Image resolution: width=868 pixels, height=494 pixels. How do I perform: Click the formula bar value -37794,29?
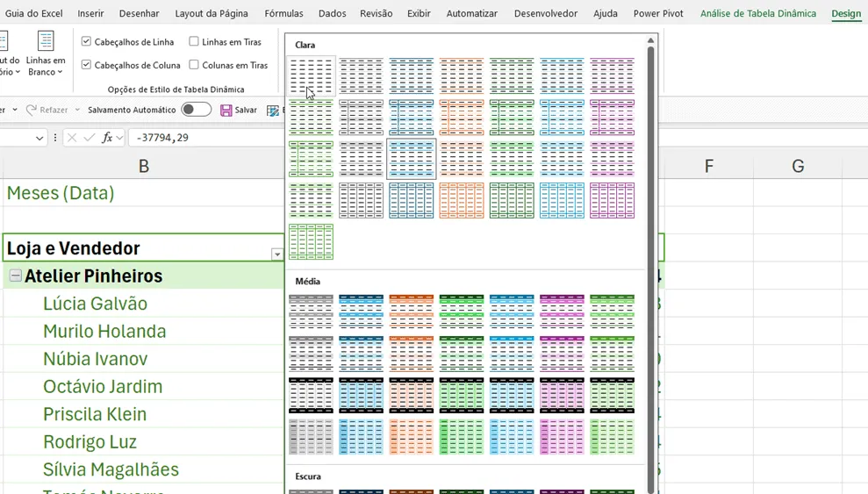(162, 137)
